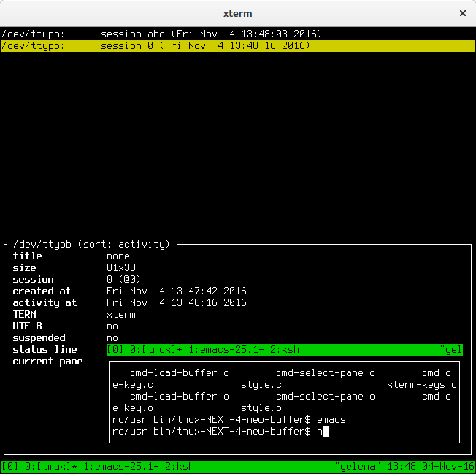
Task: Click the 'status line' field label
Action: (45, 350)
